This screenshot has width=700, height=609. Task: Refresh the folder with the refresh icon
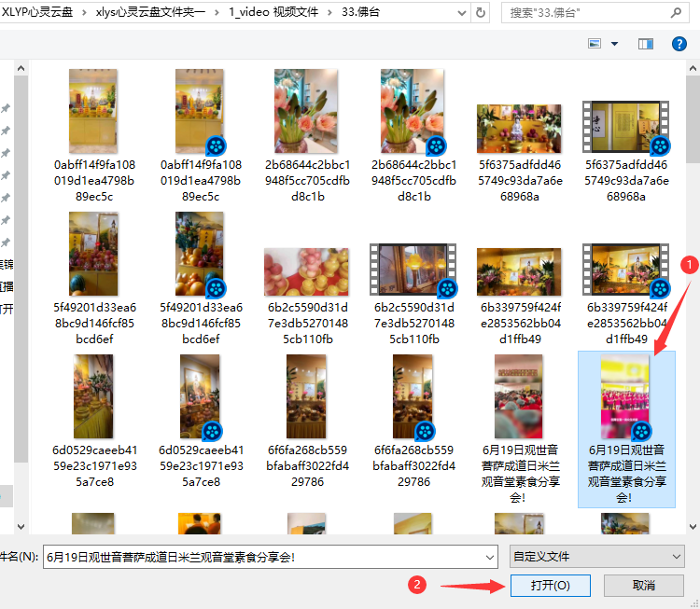(481, 12)
